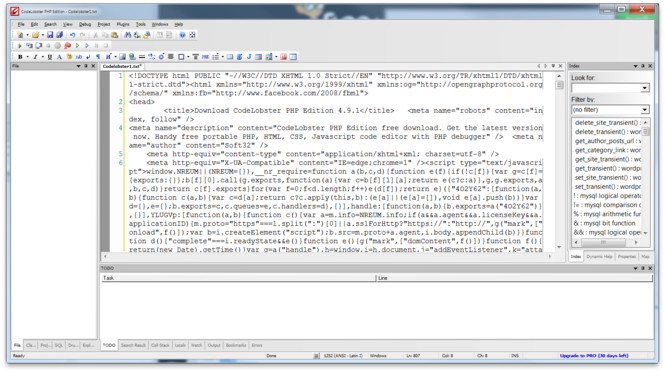Expand the Bold icon dropdown arrow
Image resolution: width=665 pixels, height=372 pixels.
(x=27, y=56)
